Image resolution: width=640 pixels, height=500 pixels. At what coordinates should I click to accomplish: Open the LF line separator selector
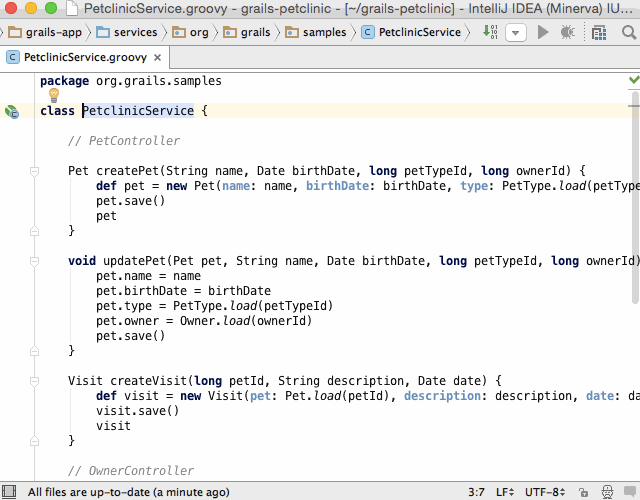(504, 492)
